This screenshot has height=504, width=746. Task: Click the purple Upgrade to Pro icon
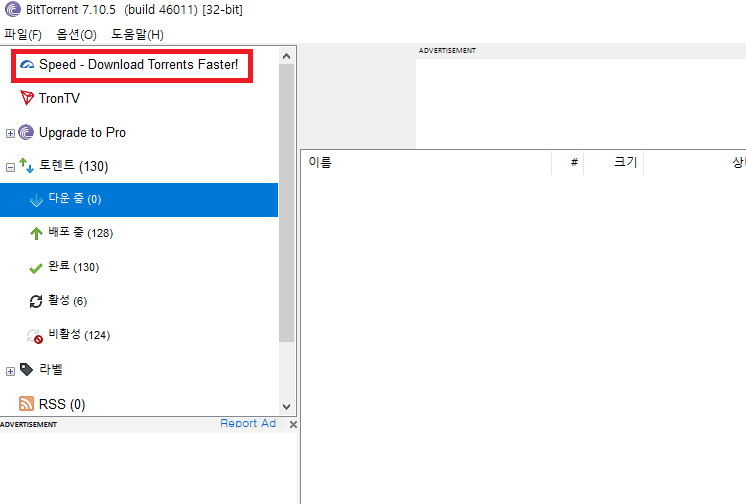pos(26,132)
